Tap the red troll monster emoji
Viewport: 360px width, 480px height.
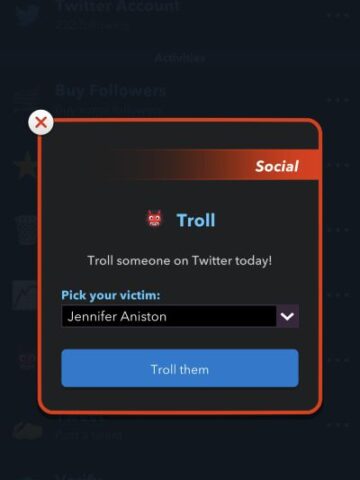(154, 219)
